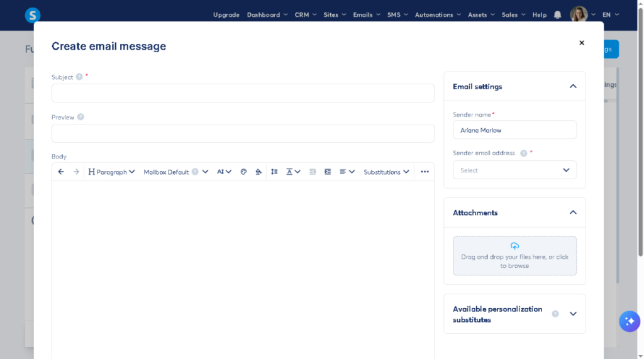Click the Systeme 'S' logo
Screen dimensions: 644x359
coord(33,15)
